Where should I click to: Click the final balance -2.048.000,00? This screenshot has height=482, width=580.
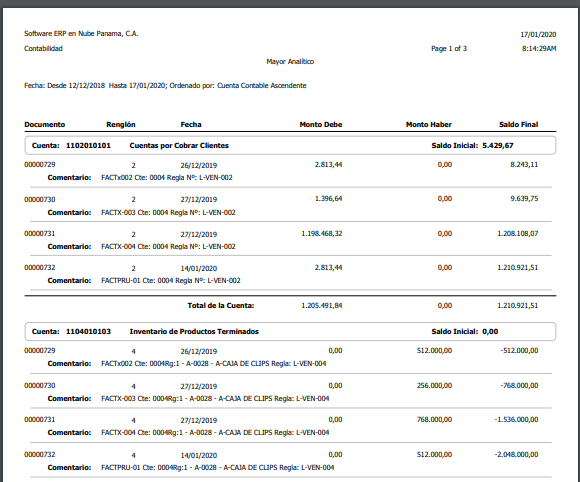[516, 454]
